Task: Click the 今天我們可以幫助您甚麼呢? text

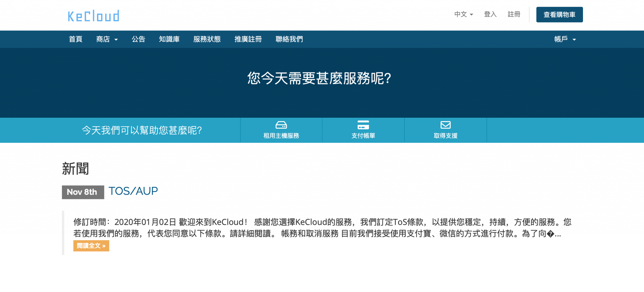Action: point(142,130)
